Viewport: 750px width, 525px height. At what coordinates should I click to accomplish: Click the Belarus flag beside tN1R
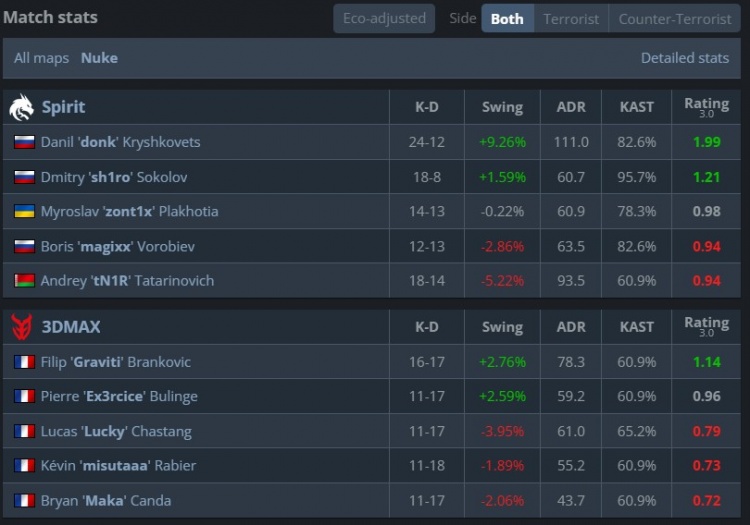click(x=24, y=281)
